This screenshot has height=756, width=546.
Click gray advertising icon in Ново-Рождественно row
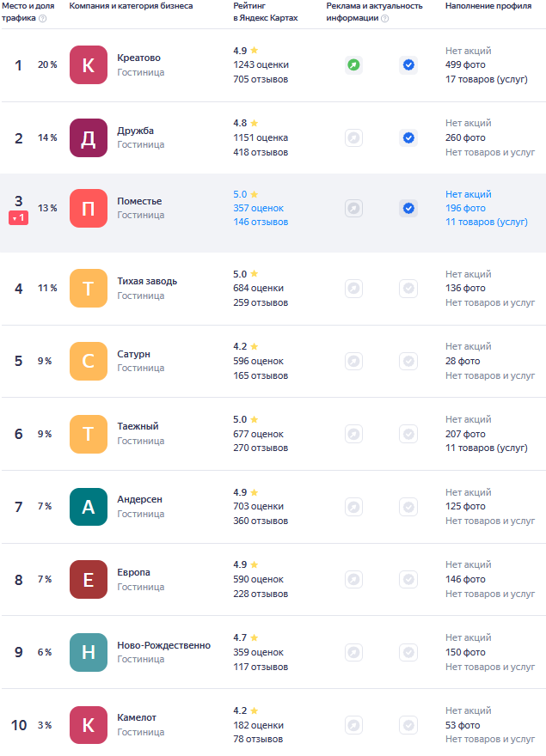pos(354,652)
